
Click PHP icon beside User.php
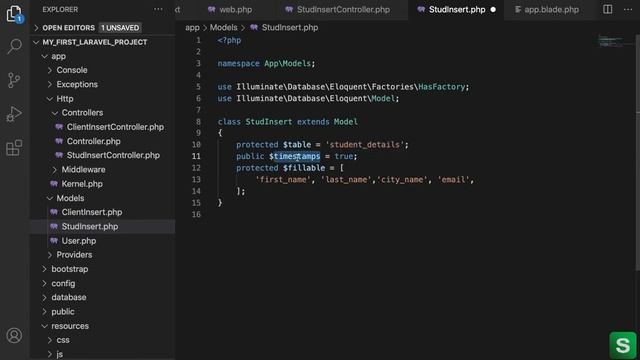click(x=54, y=241)
